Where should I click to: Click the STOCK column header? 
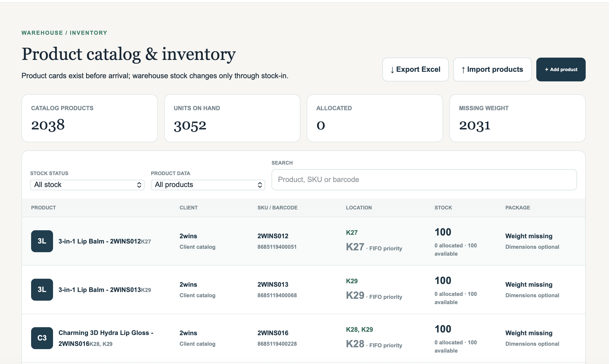pos(443,208)
